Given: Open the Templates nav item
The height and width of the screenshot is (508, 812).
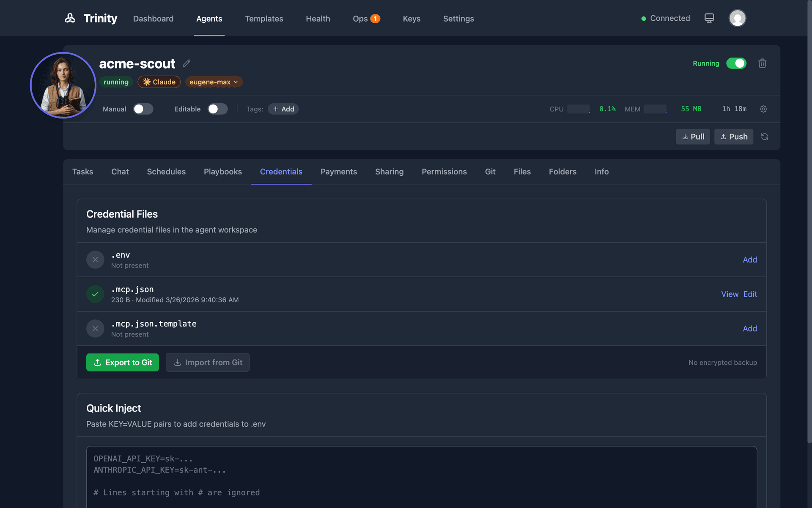Looking at the screenshot, I should point(264,19).
